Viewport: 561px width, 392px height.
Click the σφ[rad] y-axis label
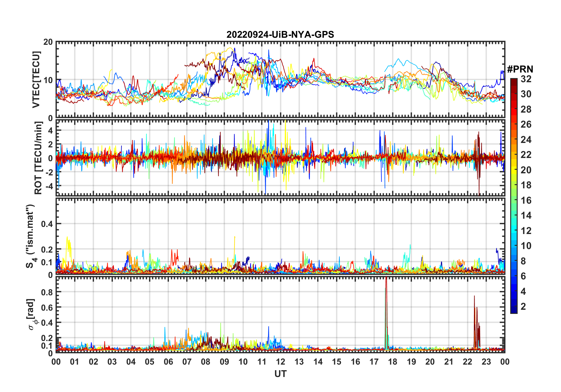32,314
